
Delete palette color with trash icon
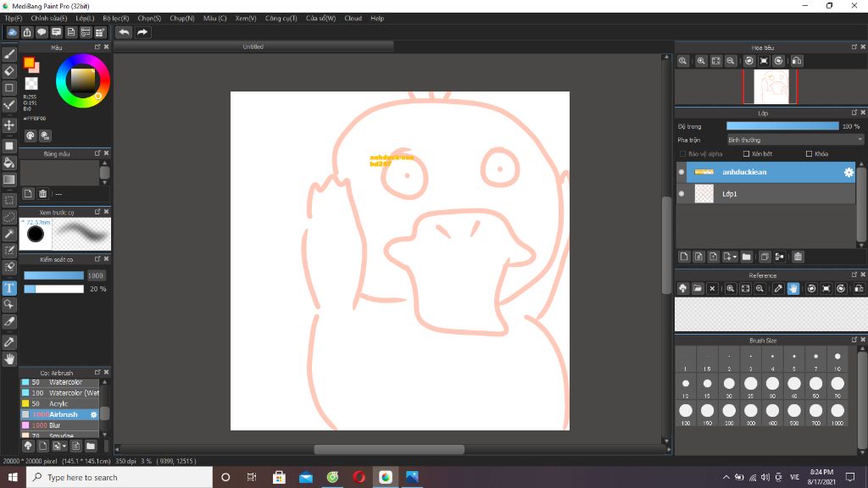click(42, 194)
